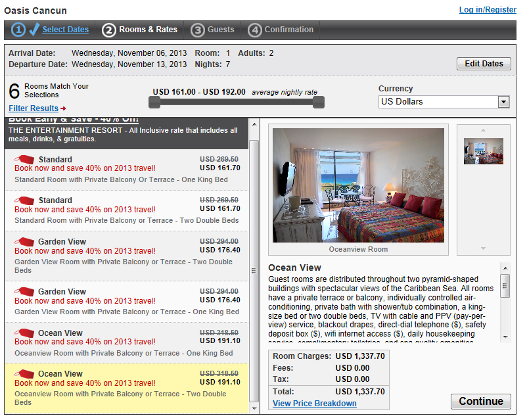The image size is (527, 420).
Task: Click red tag icon of Standard One King Bed
Action: click(24, 159)
